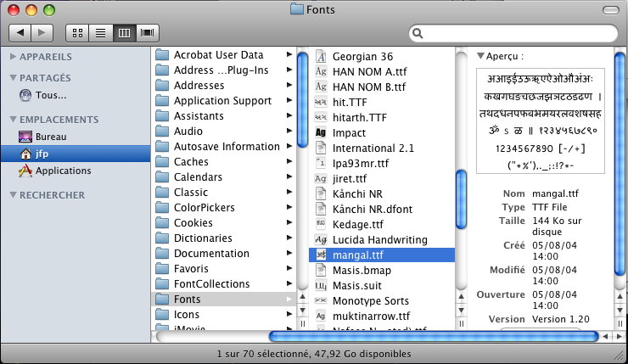Select Tous... under shared items
This screenshot has height=364, width=628.
[50, 95]
